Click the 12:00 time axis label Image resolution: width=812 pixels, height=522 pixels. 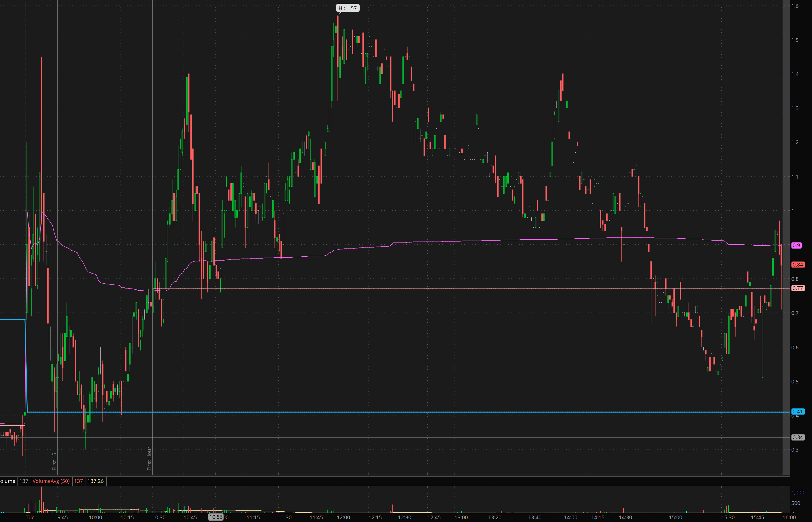tap(343, 517)
